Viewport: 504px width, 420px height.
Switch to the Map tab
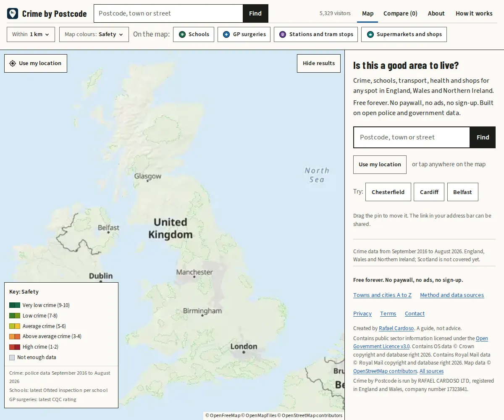pyautogui.click(x=367, y=13)
